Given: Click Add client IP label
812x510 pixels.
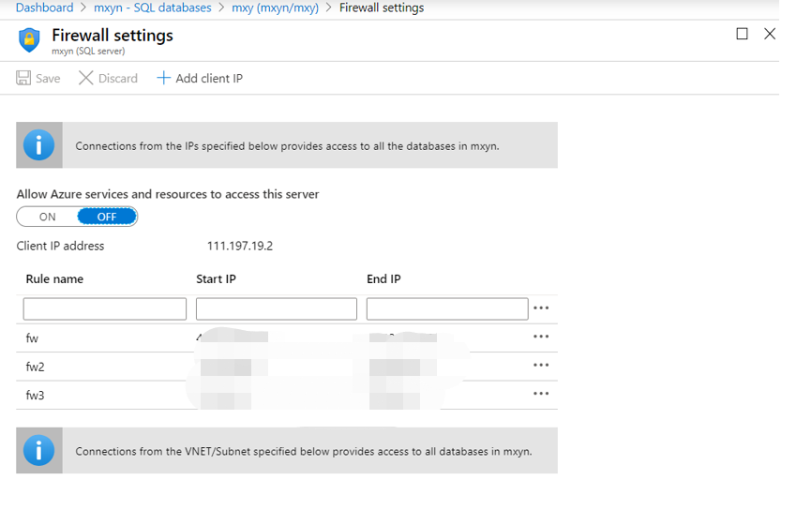Looking at the screenshot, I should [x=209, y=78].
